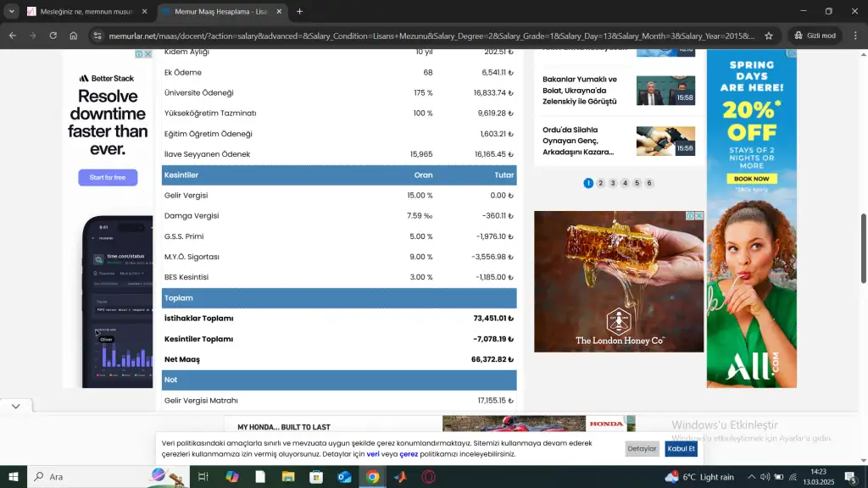
Task: Go to page 3 of video list
Action: click(613, 183)
